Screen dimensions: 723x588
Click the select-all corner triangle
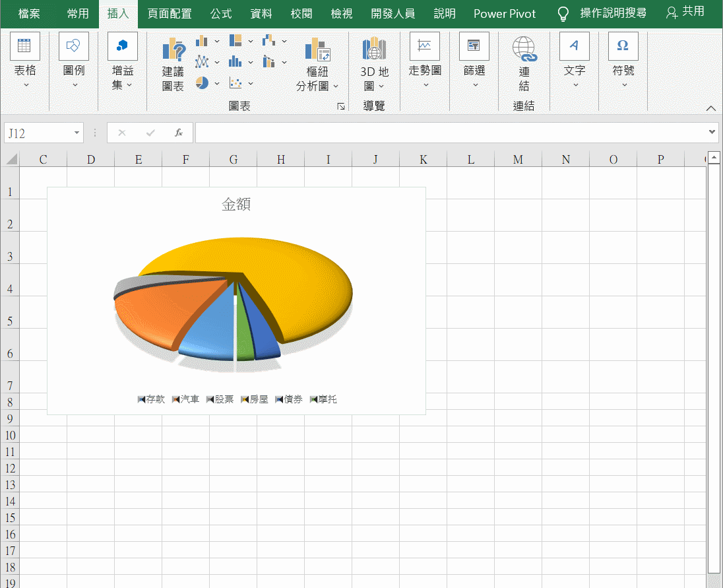tap(11, 159)
